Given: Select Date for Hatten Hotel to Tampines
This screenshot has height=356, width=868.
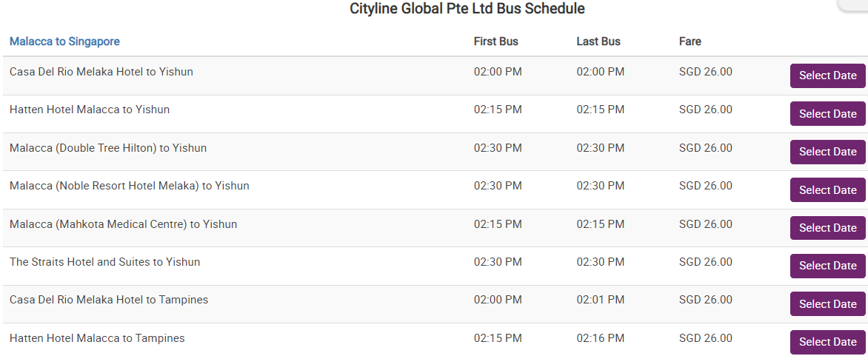Looking at the screenshot, I should tap(827, 342).
